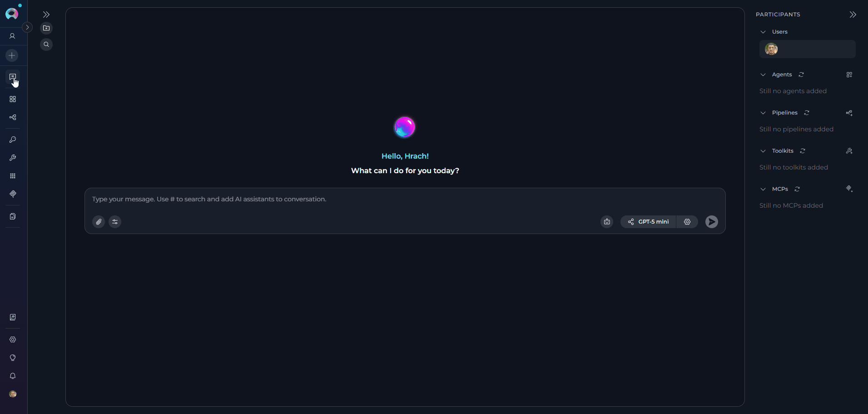Collapse the Pipelines section chevron

point(763,113)
